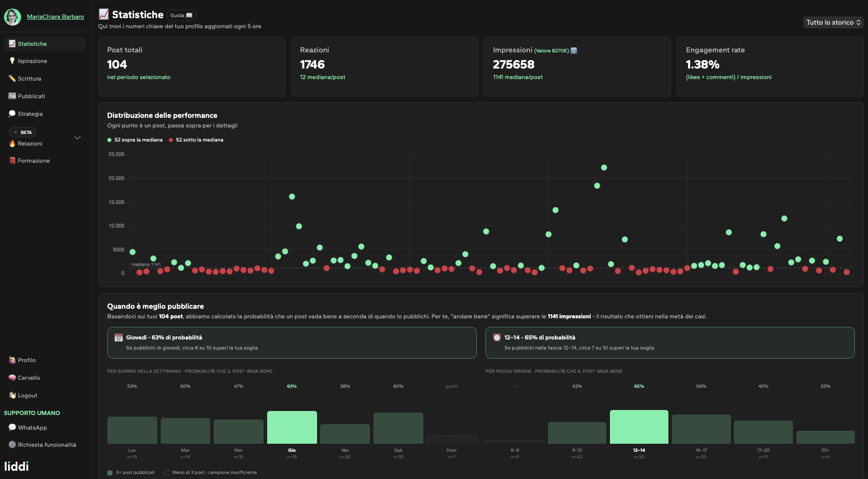Click the Relazioni fire icon

12,144
